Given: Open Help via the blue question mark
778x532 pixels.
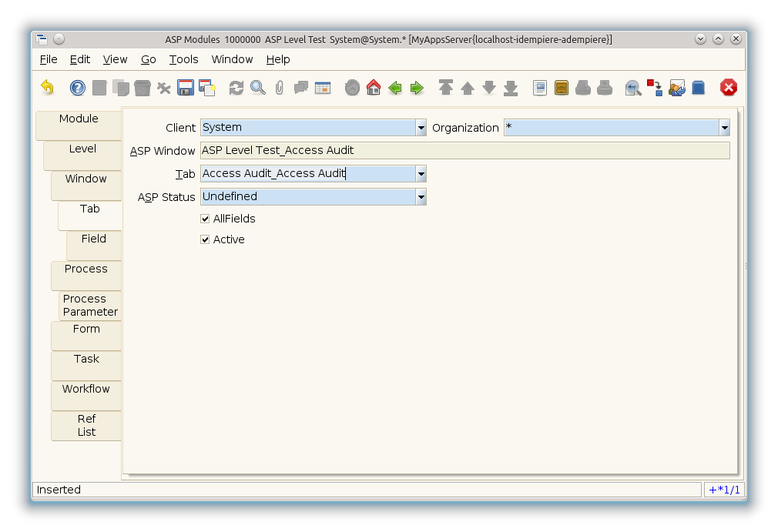Looking at the screenshot, I should (x=78, y=88).
